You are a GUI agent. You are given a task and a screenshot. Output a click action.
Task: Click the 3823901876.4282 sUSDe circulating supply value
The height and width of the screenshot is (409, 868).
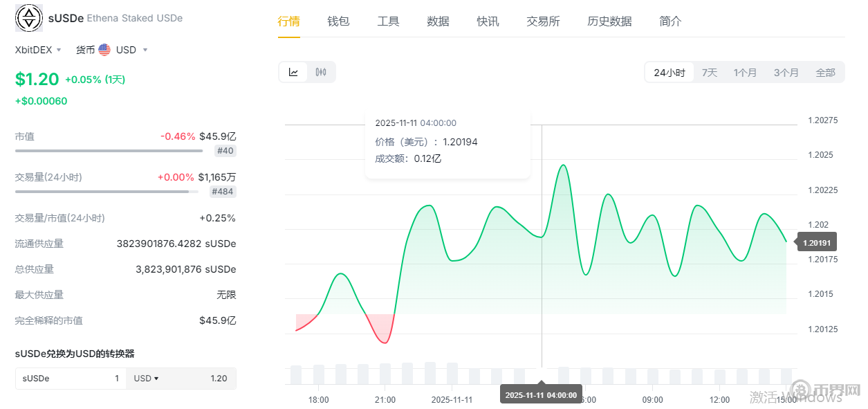coord(176,244)
